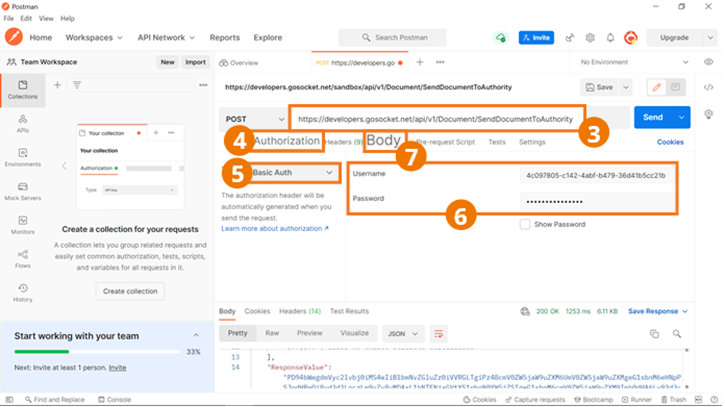Toggle two-pane layout icon in status bar

[698, 400]
